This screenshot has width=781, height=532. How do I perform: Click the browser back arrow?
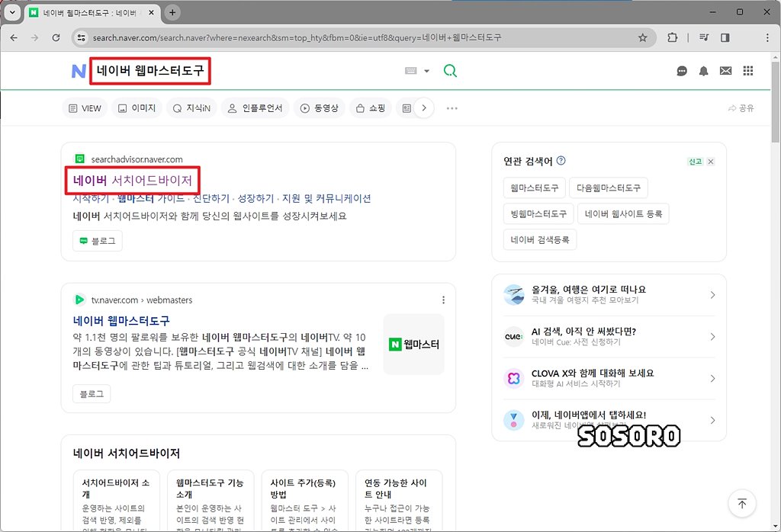pyautogui.click(x=14, y=38)
